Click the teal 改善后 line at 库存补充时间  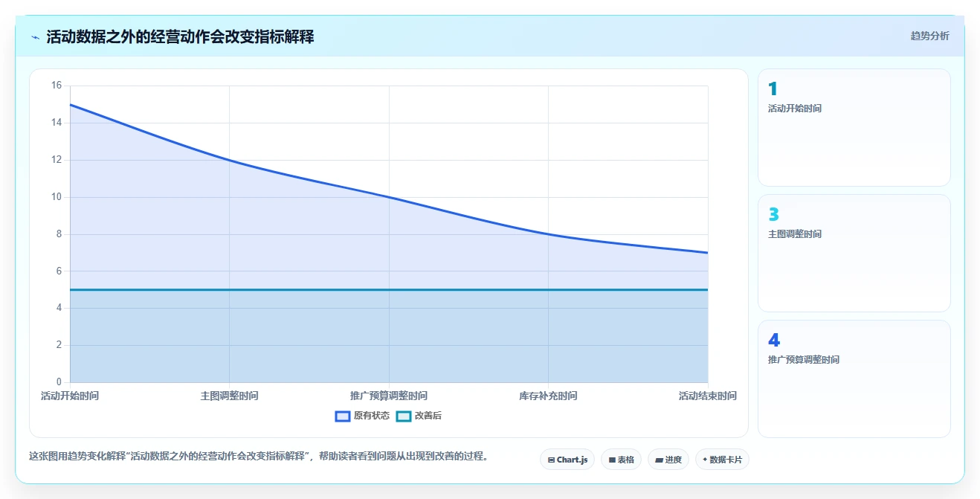click(x=548, y=289)
